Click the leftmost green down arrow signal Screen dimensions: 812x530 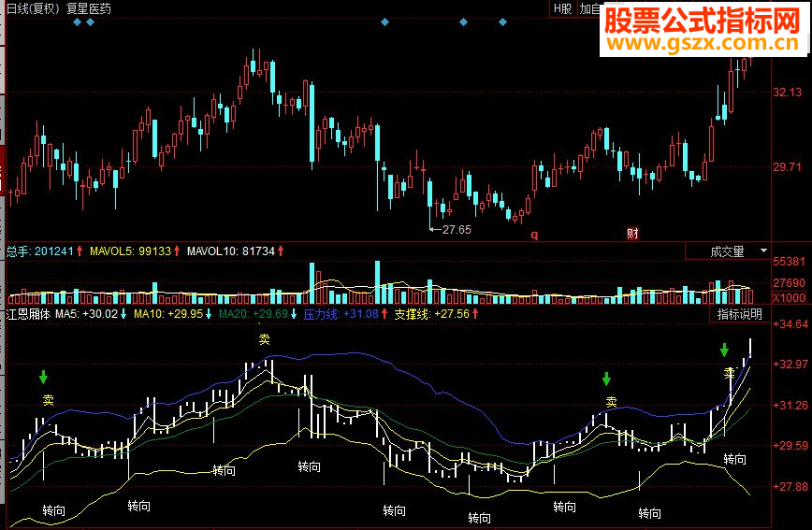click(43, 377)
